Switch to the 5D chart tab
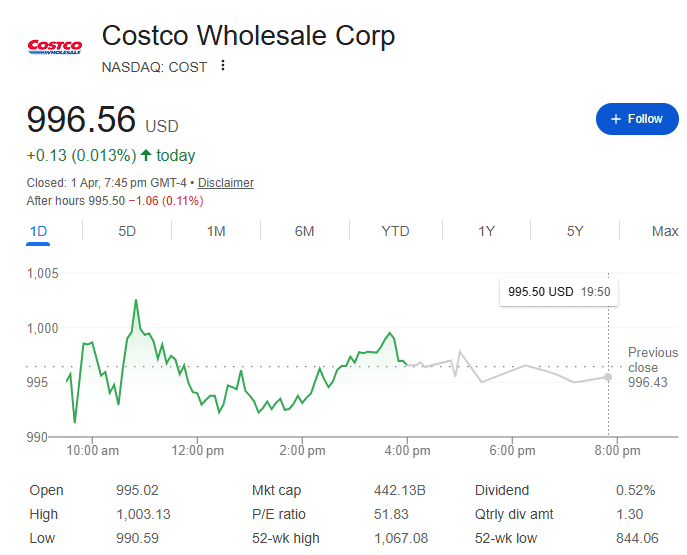The width and height of the screenshot is (687, 555). (x=127, y=231)
